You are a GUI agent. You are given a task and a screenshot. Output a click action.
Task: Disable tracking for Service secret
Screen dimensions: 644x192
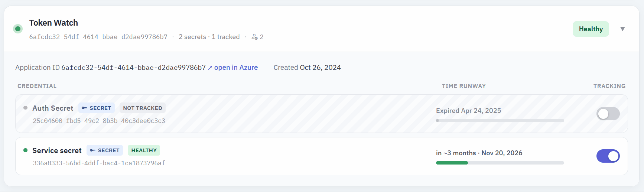(x=608, y=156)
